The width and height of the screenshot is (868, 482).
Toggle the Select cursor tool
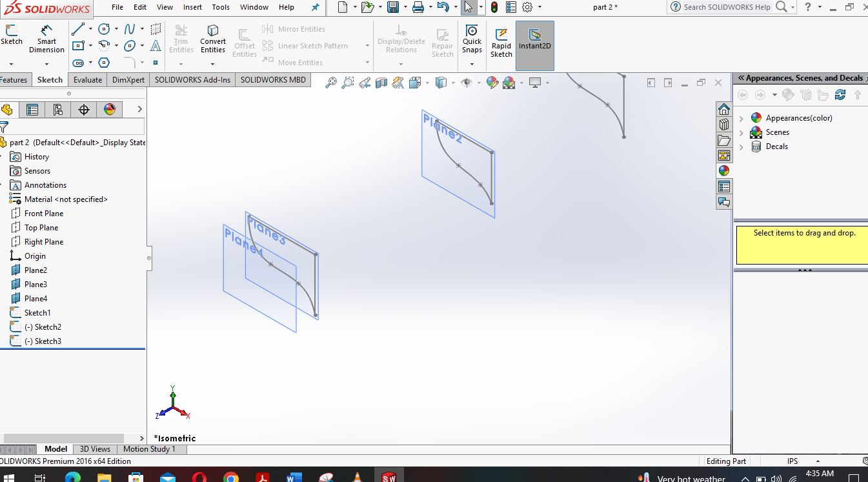coord(468,7)
